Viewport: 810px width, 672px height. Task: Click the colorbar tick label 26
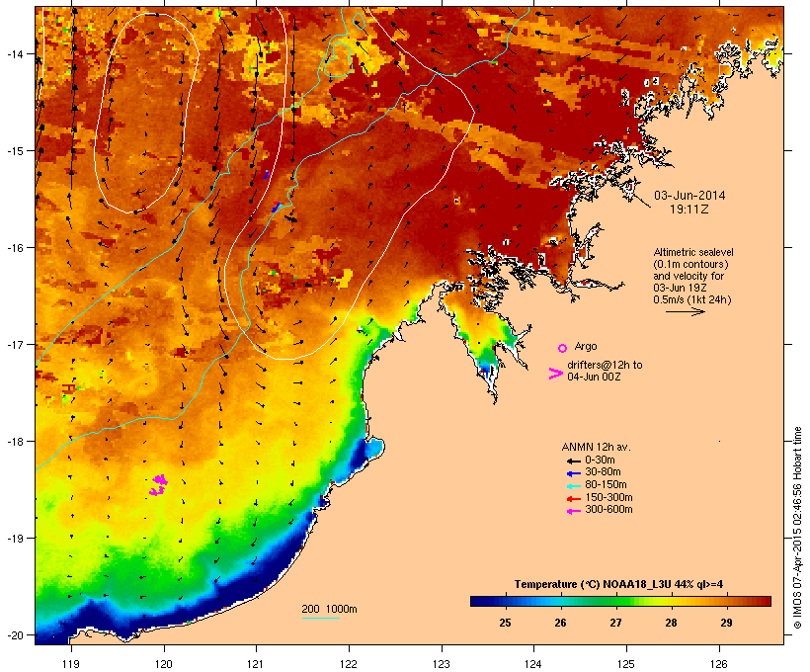(x=560, y=623)
